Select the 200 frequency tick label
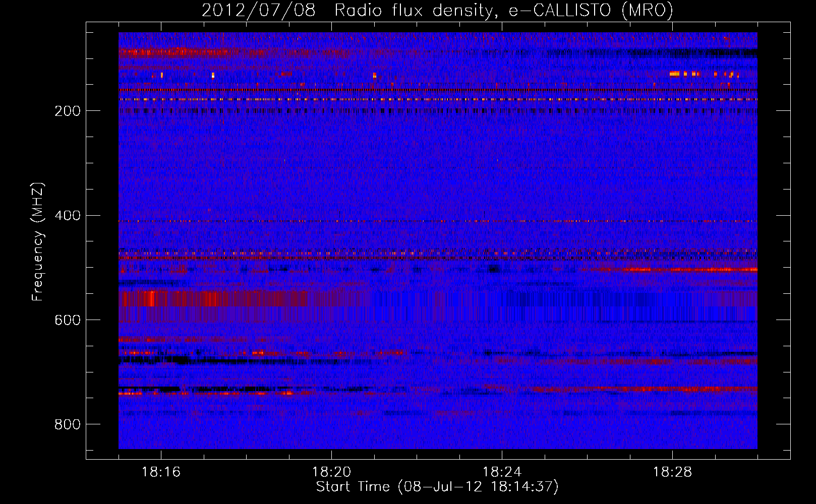Screen dimensions: 816x504 [x=67, y=111]
